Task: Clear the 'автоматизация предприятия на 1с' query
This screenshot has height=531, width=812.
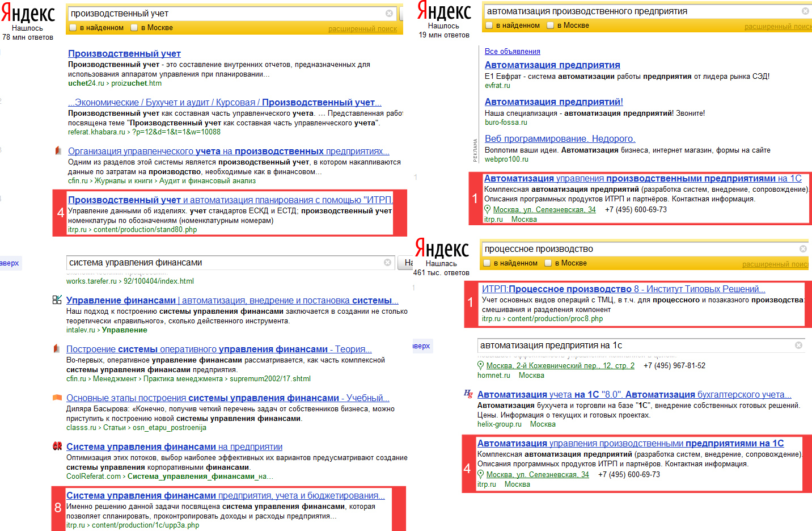Action: (798, 345)
